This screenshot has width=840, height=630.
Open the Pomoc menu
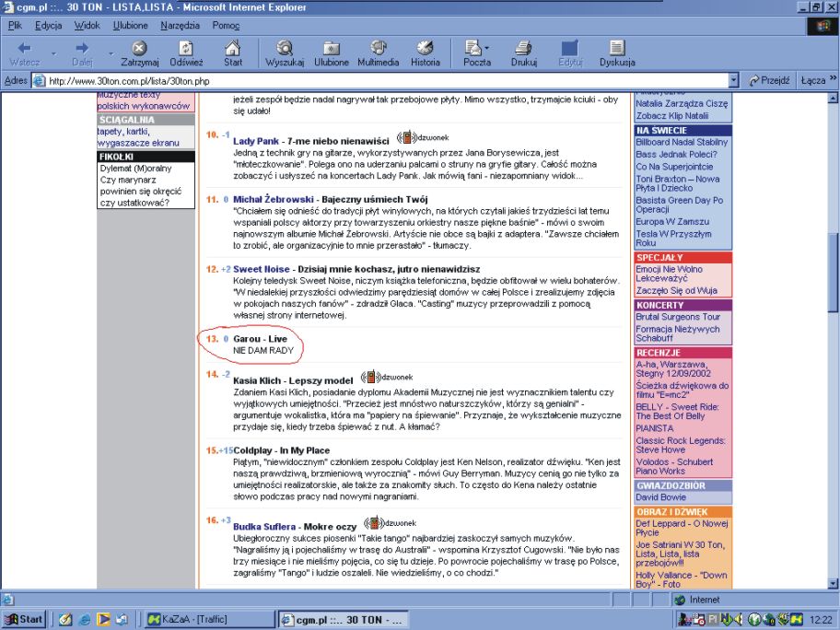tap(226, 25)
